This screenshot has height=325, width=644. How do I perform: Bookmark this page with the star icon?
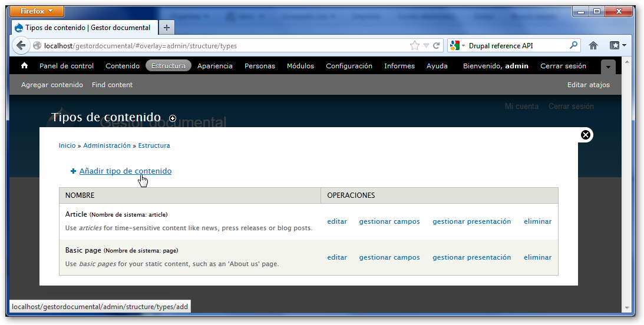pyautogui.click(x=415, y=45)
